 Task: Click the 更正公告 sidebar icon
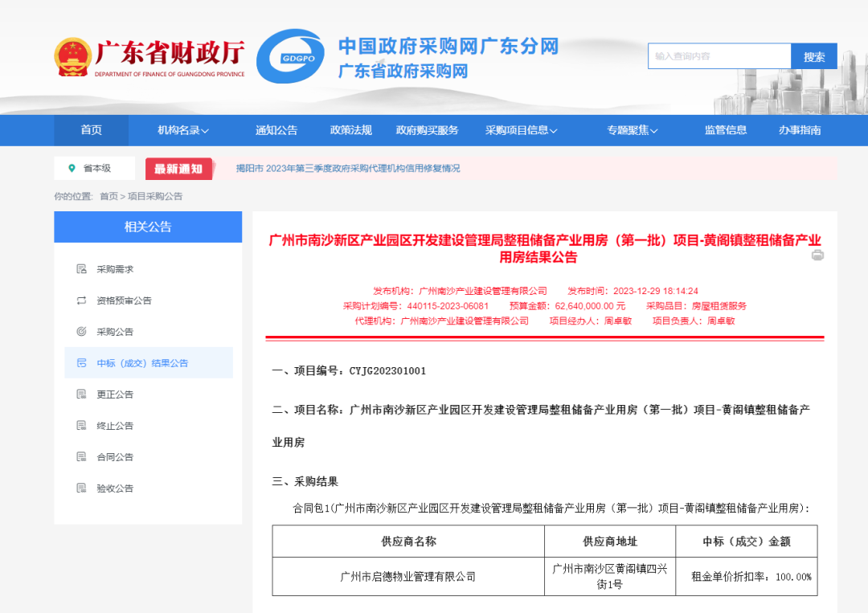[81, 394]
